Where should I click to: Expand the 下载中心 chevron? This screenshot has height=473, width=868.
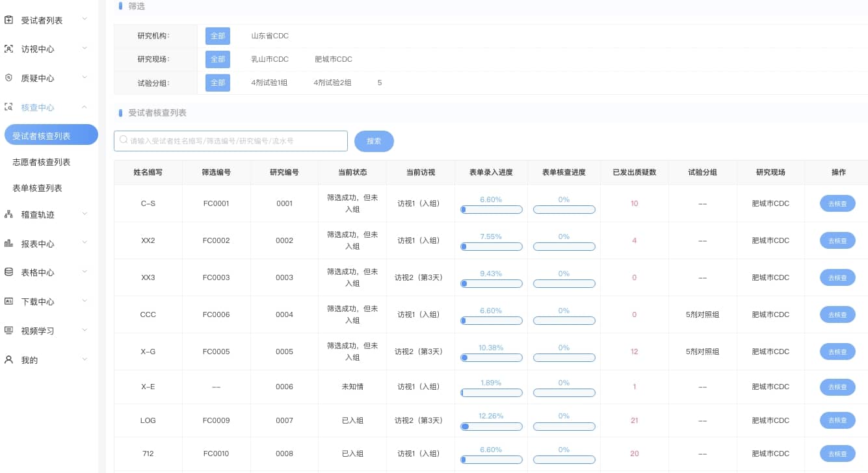coord(85,301)
